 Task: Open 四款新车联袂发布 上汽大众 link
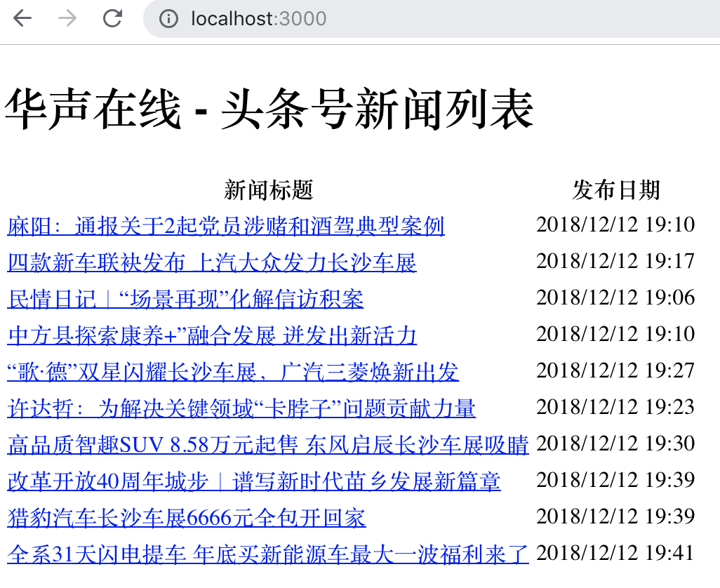[x=212, y=262]
